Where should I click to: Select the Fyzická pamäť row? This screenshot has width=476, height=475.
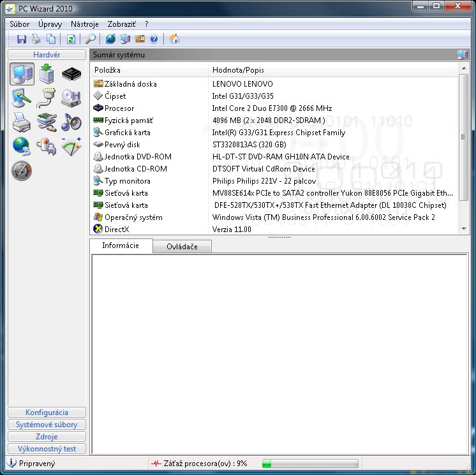pos(274,121)
